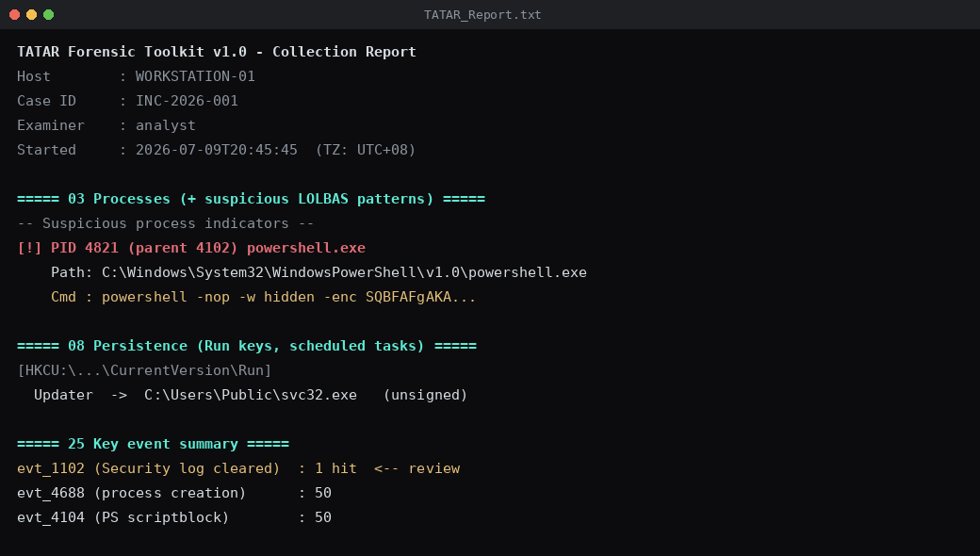Click the evt_1102 Security log cleared line
Image resolution: width=980 pixels, height=556 pixels.
[x=238, y=468]
